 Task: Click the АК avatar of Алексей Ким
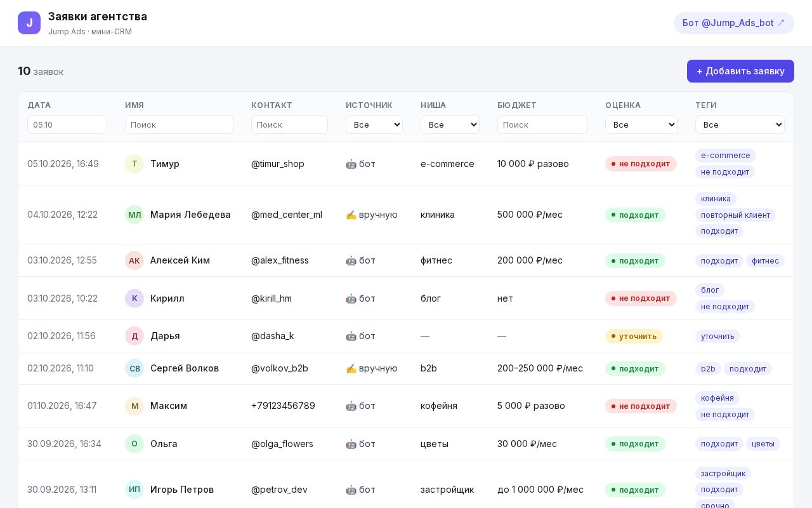134,260
